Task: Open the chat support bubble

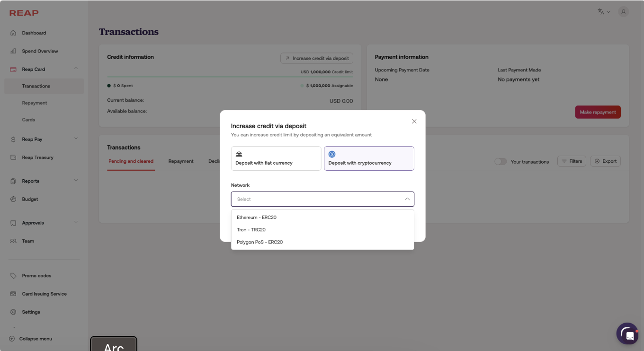Action: [627, 334]
